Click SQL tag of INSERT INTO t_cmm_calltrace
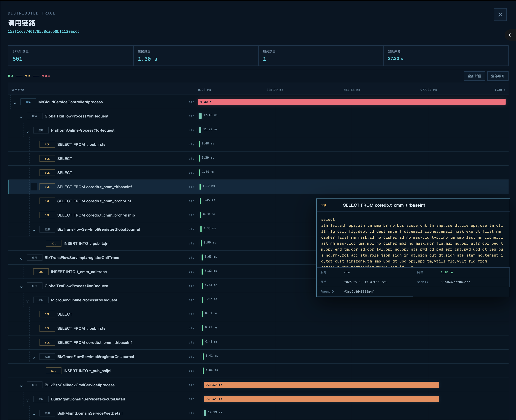The height and width of the screenshot is (420, 516). pyautogui.click(x=41, y=272)
